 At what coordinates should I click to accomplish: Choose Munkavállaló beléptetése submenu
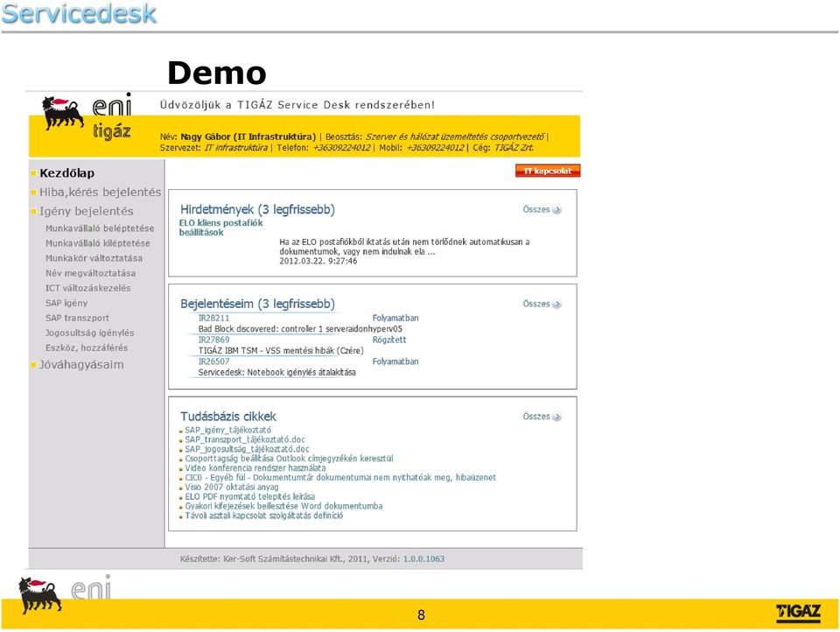click(100, 228)
